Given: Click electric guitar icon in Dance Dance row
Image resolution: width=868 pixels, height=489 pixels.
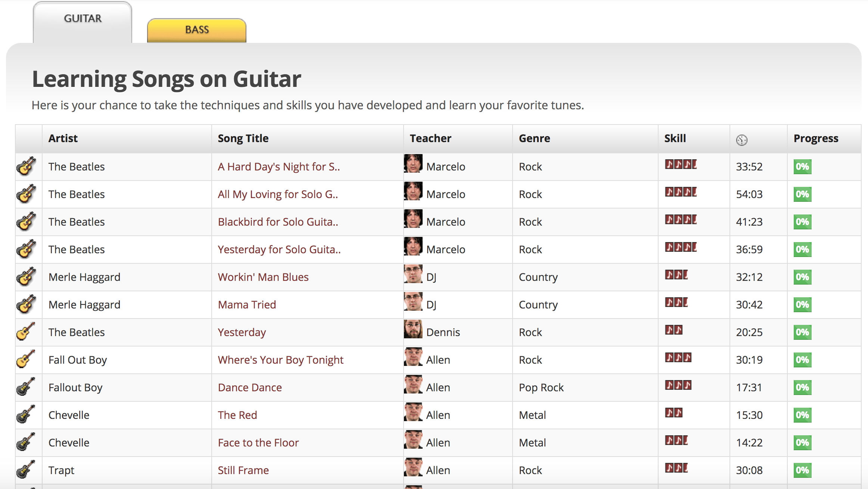Looking at the screenshot, I should point(26,387).
